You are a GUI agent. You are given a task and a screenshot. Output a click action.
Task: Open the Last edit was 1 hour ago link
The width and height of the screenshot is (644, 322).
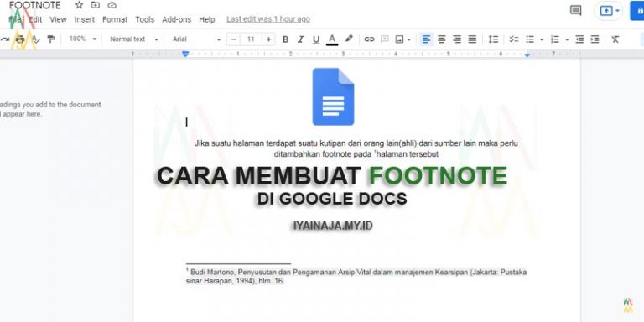click(268, 19)
